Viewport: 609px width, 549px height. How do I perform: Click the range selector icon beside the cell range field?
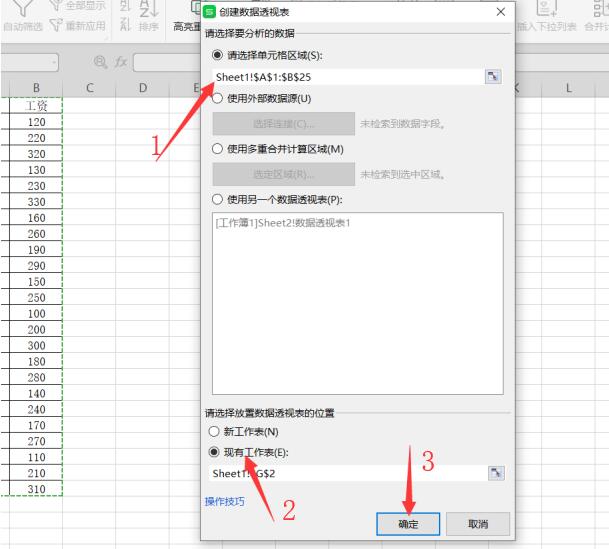pyautogui.click(x=493, y=77)
